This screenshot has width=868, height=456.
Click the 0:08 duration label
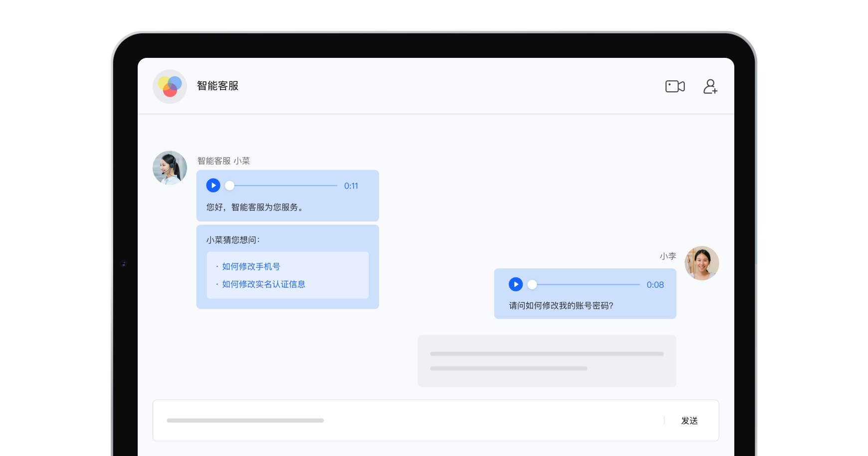(x=655, y=284)
